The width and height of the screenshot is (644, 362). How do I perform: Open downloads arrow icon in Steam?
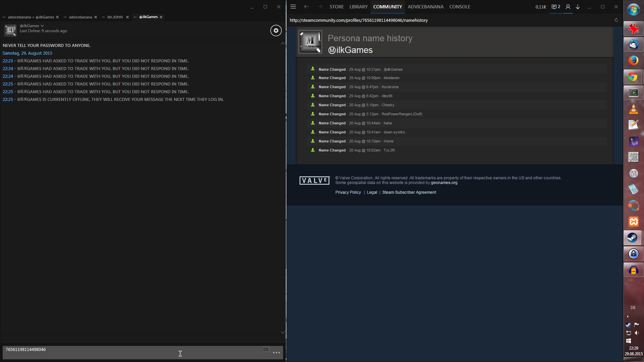(578, 7)
